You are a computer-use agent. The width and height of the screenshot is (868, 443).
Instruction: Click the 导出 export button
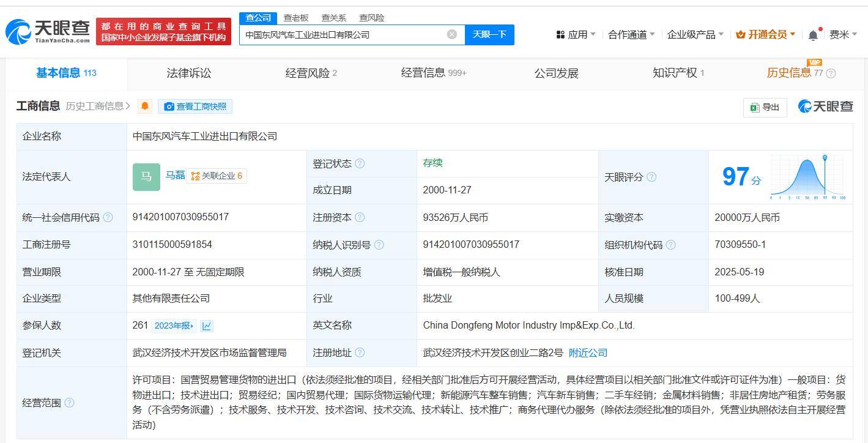point(765,107)
